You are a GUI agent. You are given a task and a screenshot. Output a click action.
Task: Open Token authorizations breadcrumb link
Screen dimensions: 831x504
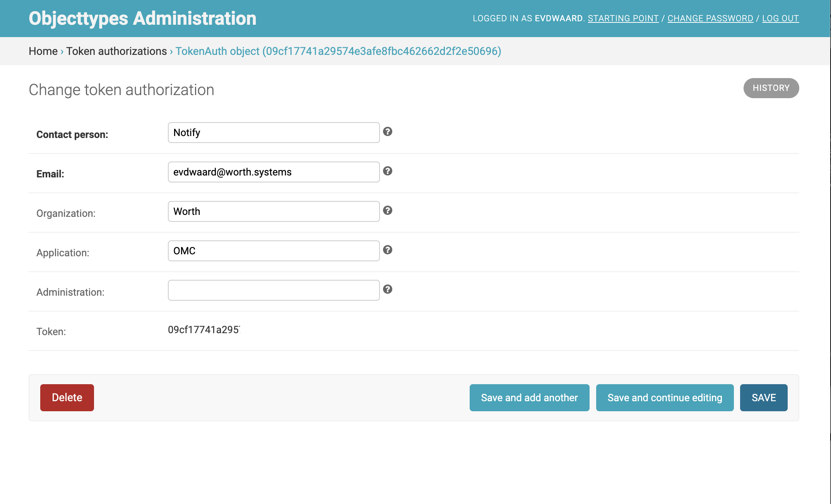click(116, 51)
